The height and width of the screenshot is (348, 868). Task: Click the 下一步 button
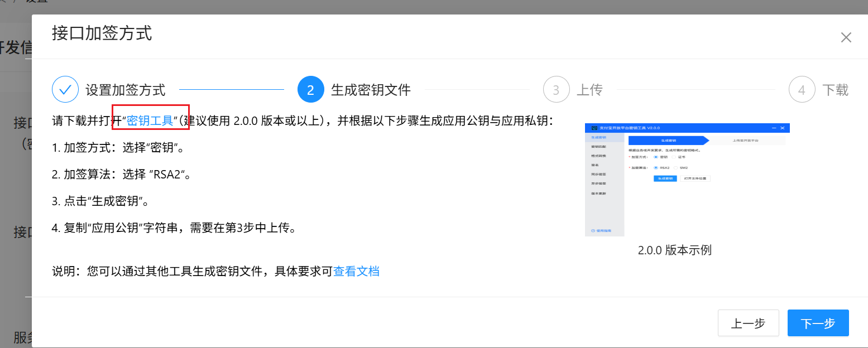coord(817,323)
